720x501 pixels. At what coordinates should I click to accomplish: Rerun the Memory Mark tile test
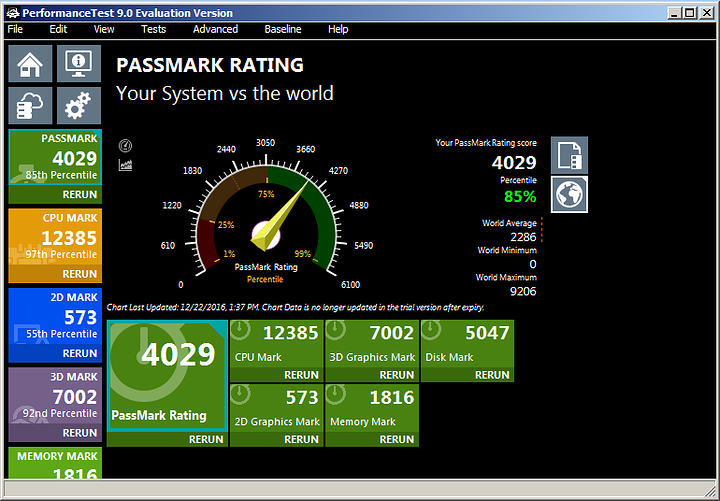tap(397, 439)
